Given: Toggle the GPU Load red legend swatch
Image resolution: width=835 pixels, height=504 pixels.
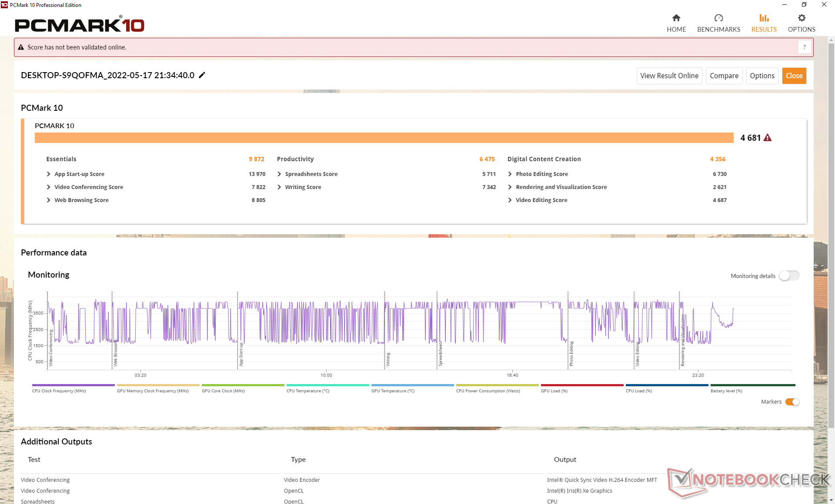Looking at the screenshot, I should (x=582, y=385).
